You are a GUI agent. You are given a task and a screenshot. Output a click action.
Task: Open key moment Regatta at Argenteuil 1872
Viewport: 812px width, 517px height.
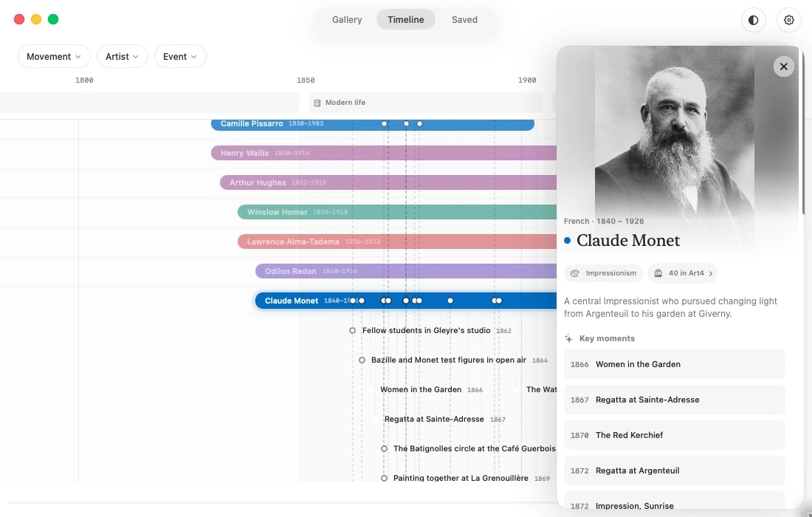pyautogui.click(x=674, y=470)
